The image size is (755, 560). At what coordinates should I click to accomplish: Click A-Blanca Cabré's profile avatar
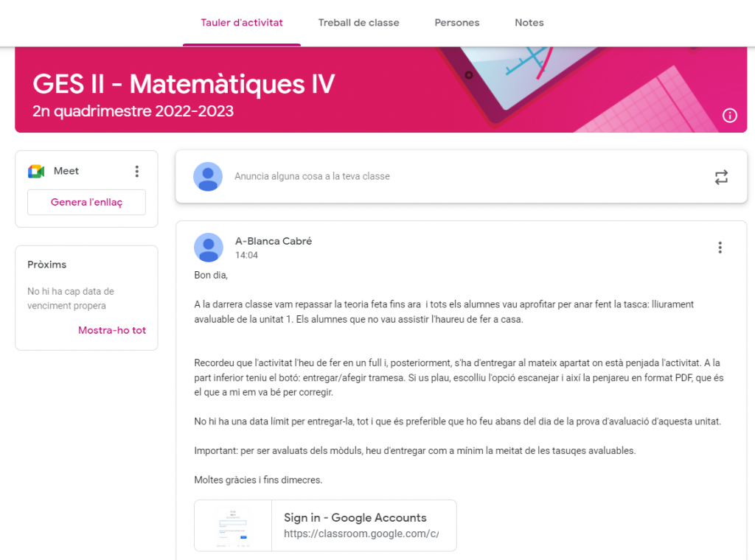208,248
